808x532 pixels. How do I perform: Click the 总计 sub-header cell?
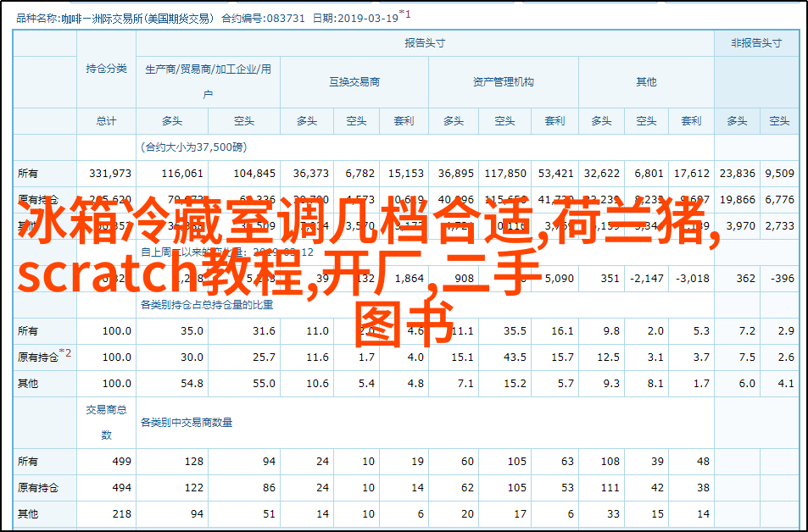click(x=106, y=121)
